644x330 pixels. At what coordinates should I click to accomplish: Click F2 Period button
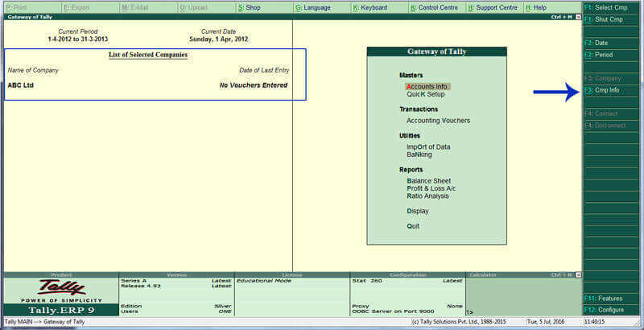pos(611,55)
